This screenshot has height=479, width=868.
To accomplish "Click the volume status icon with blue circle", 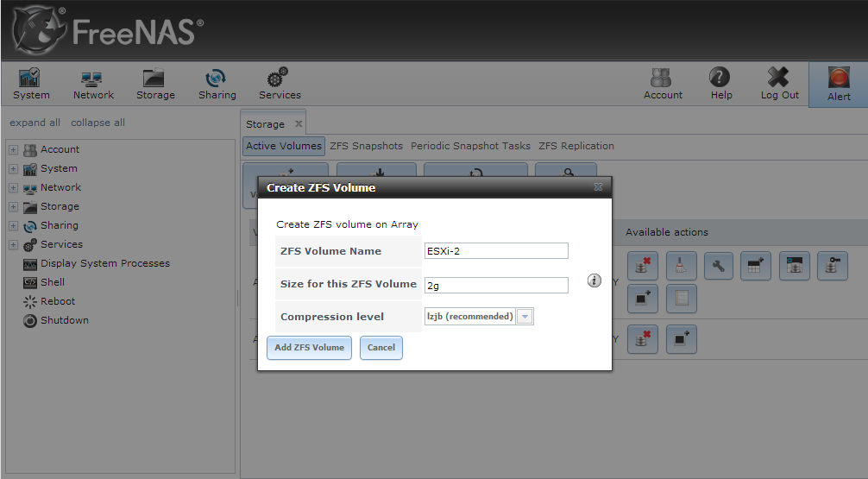I will pyautogui.click(x=795, y=266).
